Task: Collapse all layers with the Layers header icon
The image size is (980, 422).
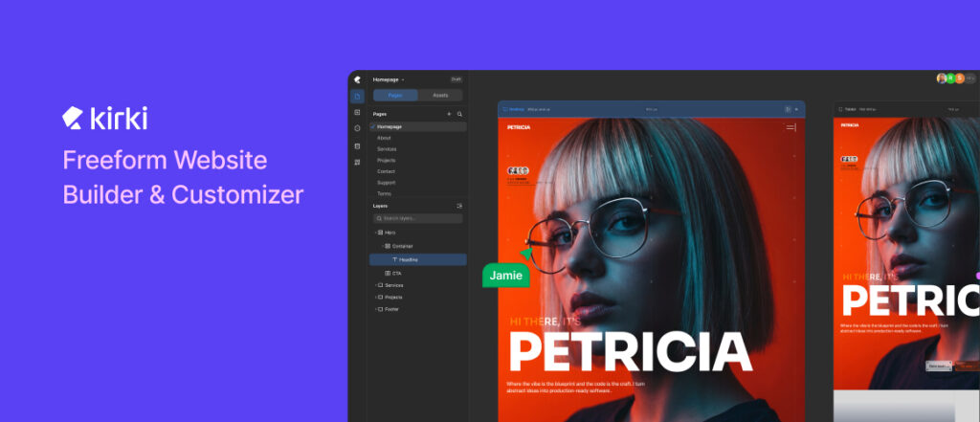Action: click(459, 206)
